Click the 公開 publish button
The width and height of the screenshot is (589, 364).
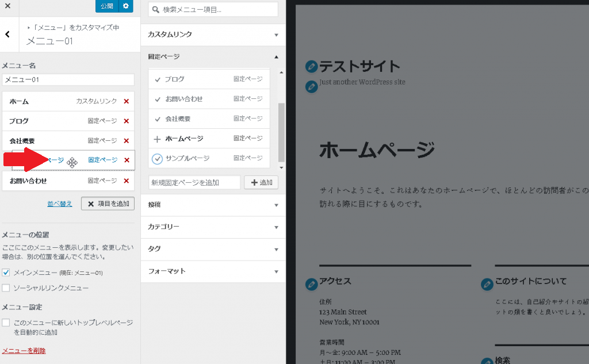[106, 6]
